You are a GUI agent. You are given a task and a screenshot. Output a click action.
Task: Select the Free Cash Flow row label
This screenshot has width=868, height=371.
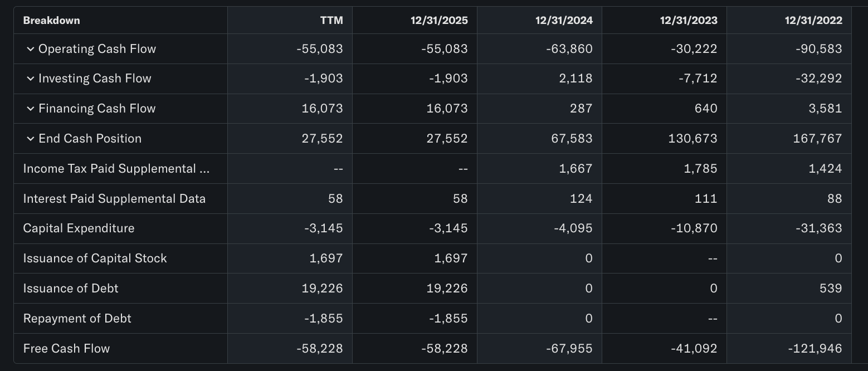pyautogui.click(x=66, y=348)
